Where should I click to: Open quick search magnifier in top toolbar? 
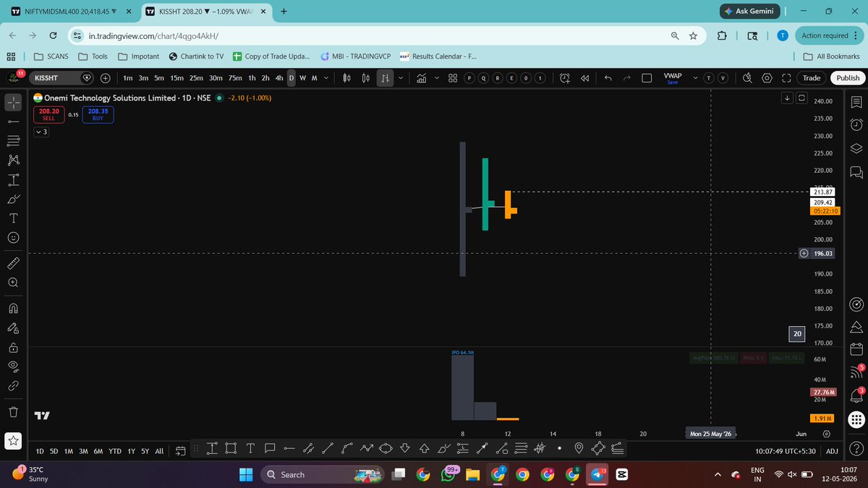748,78
